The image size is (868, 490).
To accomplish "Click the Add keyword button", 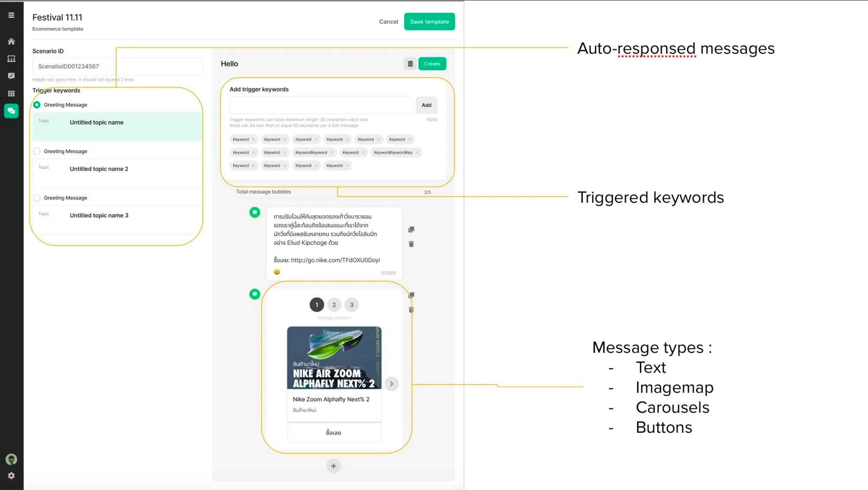I will 426,105.
